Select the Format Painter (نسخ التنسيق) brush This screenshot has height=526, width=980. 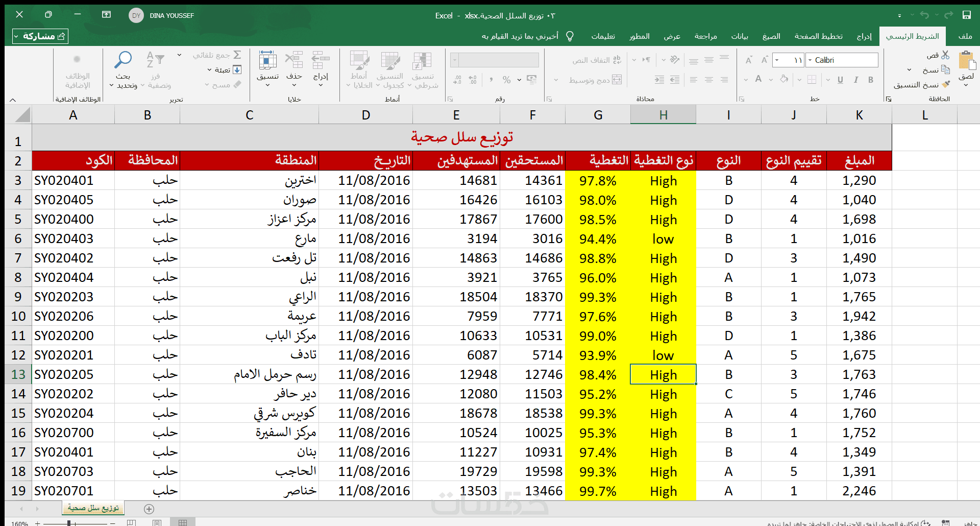[946, 84]
